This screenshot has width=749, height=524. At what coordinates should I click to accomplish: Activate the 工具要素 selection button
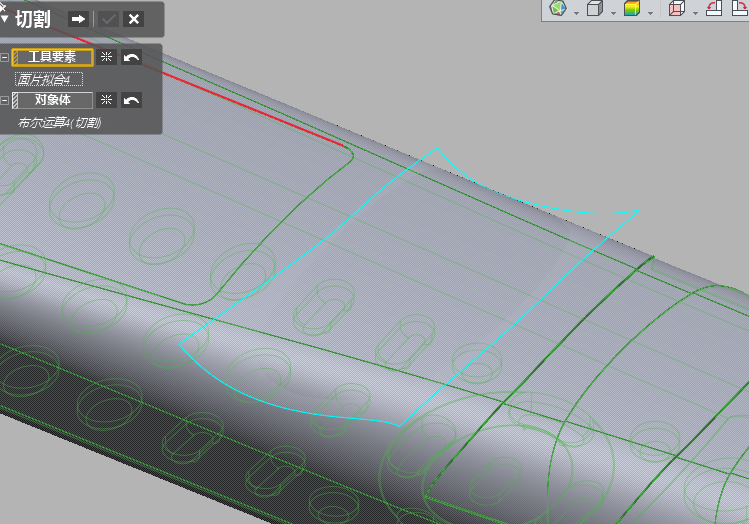pos(52,57)
